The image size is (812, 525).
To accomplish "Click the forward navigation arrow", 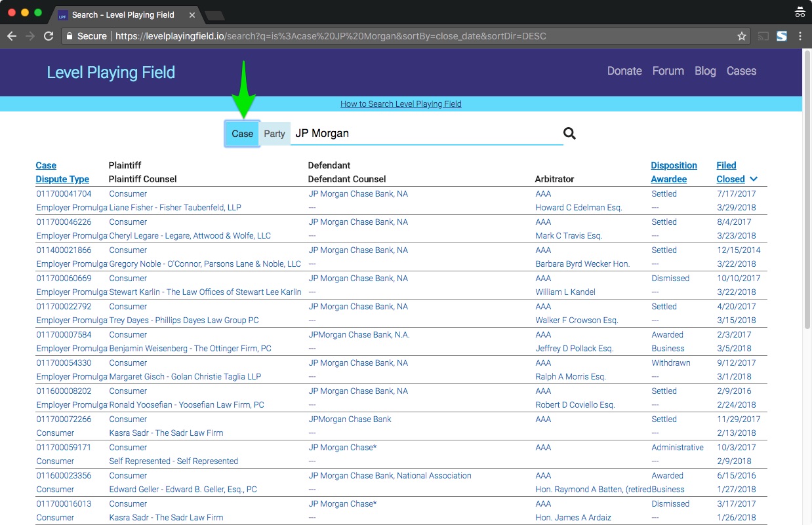I will click(30, 36).
